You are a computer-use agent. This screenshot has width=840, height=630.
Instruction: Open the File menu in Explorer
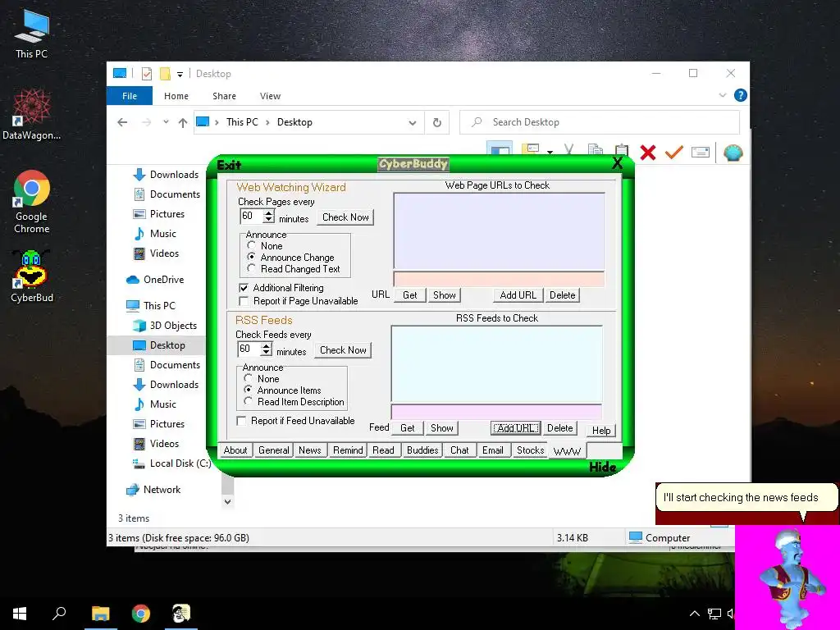point(130,96)
